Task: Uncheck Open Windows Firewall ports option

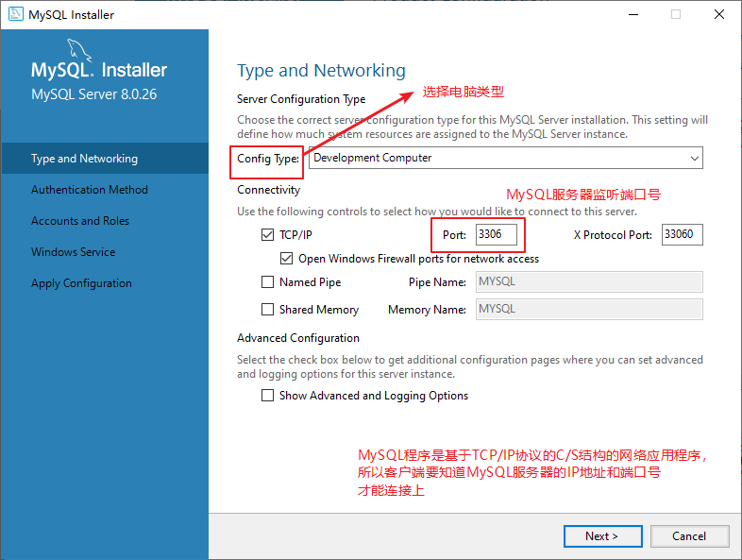Action: 286,259
